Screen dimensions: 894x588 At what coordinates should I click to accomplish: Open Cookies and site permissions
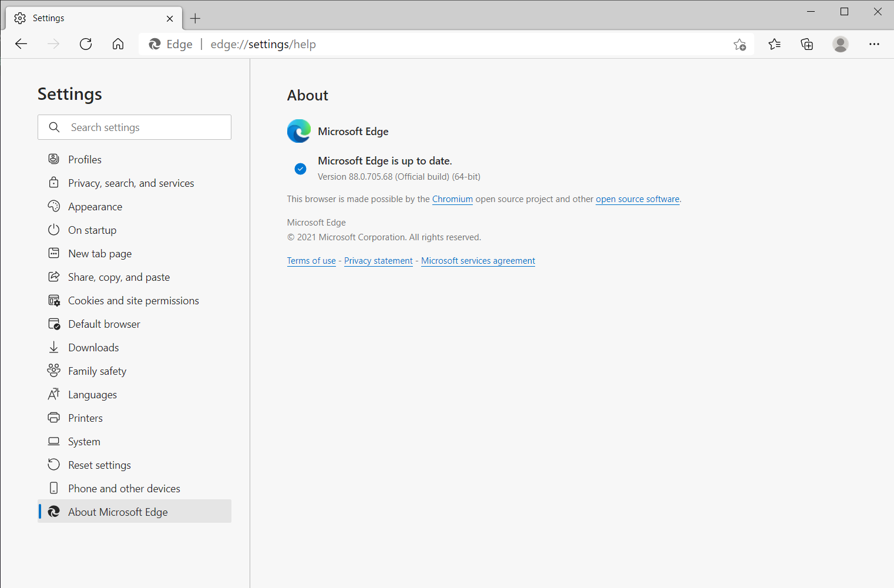point(135,300)
